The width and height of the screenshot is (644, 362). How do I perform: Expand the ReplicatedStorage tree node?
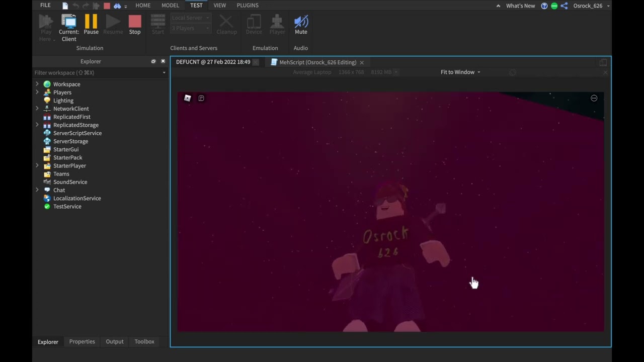tap(37, 125)
